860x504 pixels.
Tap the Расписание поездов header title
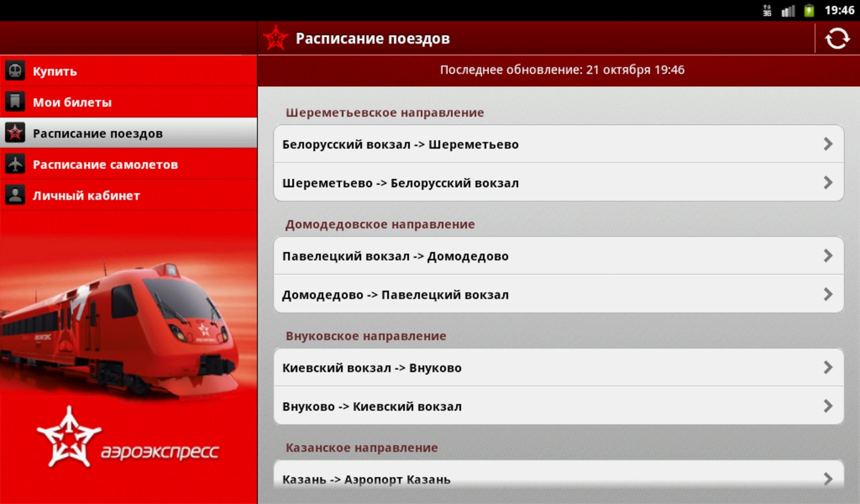coord(373,39)
